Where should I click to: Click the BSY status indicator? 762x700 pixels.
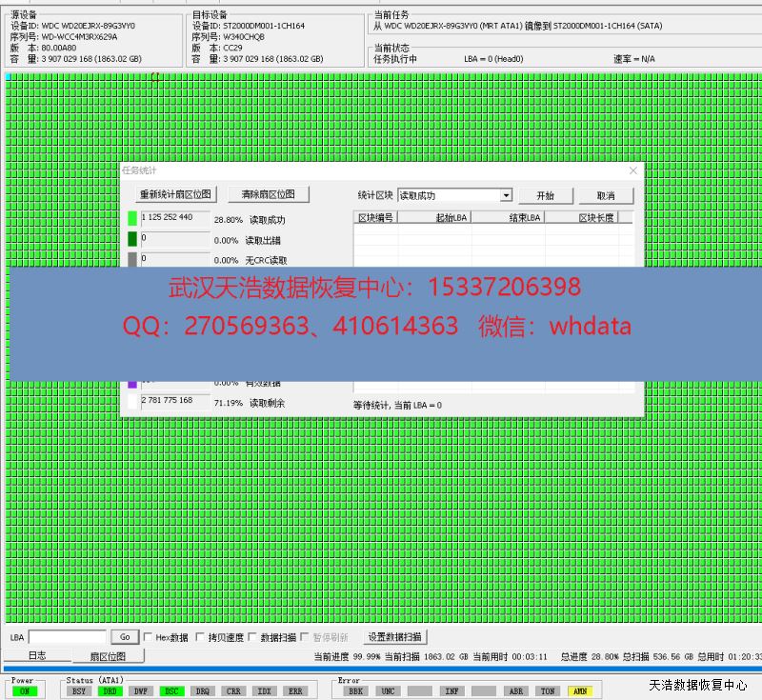(79, 690)
